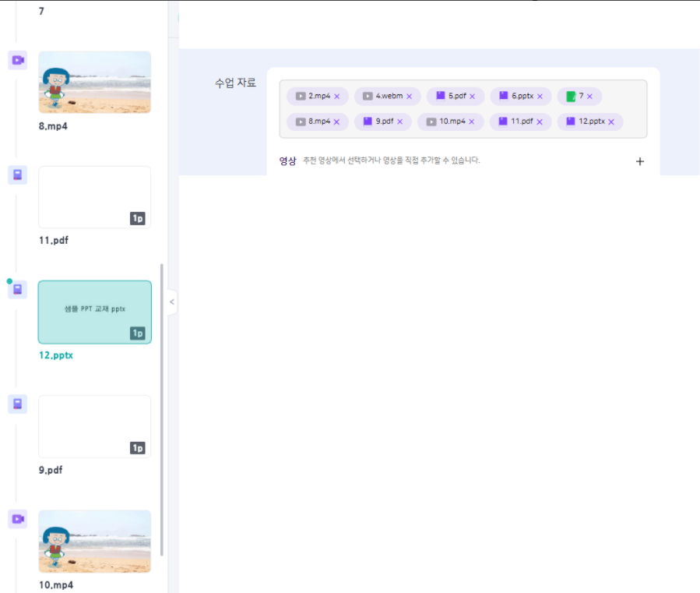Click the document icon beside 11.pdf

[17, 175]
